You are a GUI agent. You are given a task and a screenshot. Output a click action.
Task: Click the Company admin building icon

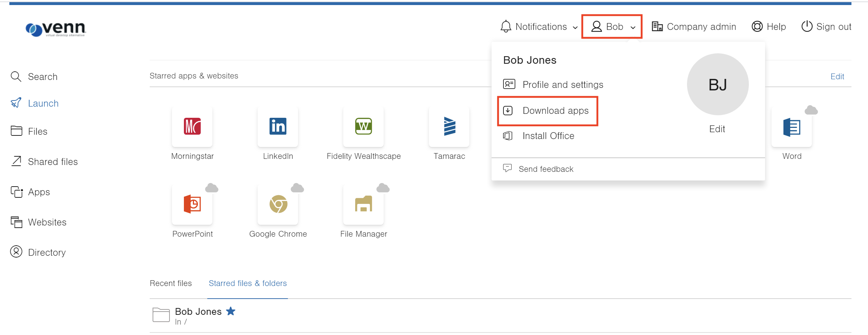point(657,26)
